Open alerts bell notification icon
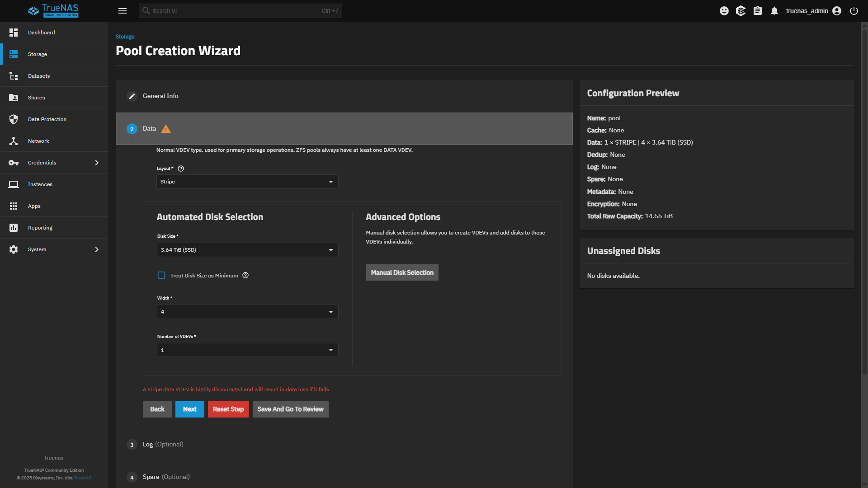This screenshot has width=868, height=488. pyautogui.click(x=774, y=11)
